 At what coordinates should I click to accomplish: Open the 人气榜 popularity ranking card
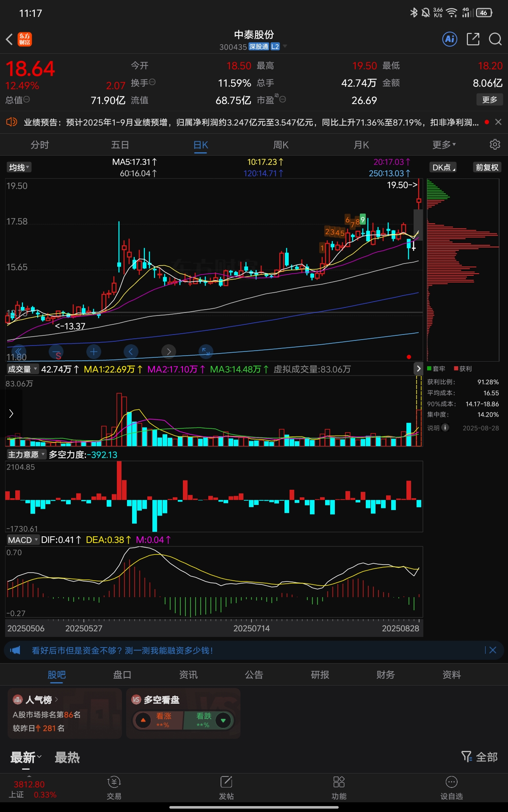pos(65,713)
